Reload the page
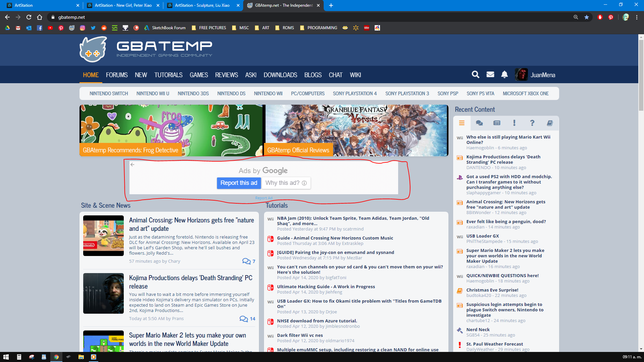This screenshot has height=362, width=644. pyautogui.click(x=29, y=17)
